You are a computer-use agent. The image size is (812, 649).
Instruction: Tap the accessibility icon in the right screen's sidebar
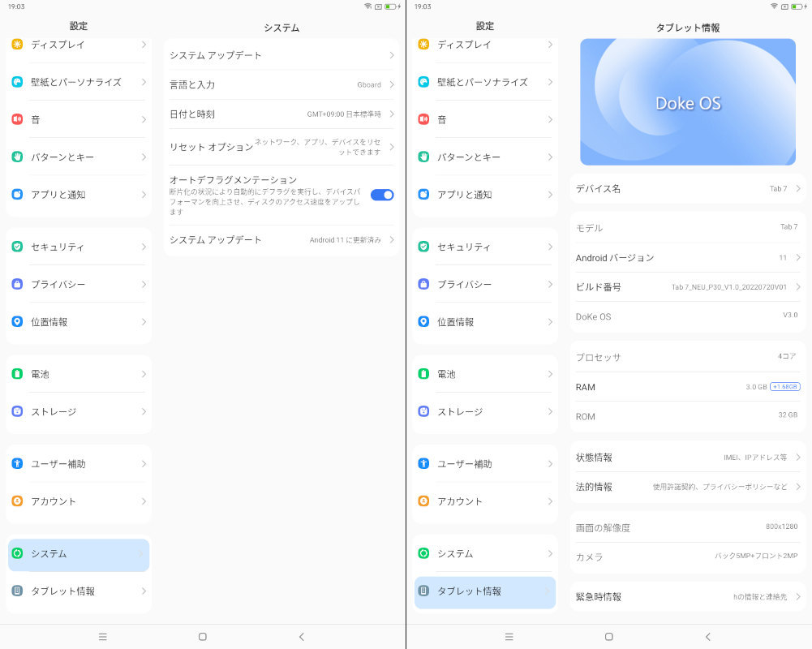[x=423, y=464]
